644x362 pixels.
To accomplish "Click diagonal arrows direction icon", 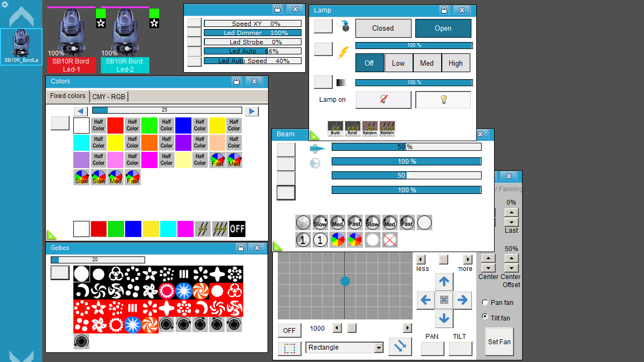I will [400, 347].
